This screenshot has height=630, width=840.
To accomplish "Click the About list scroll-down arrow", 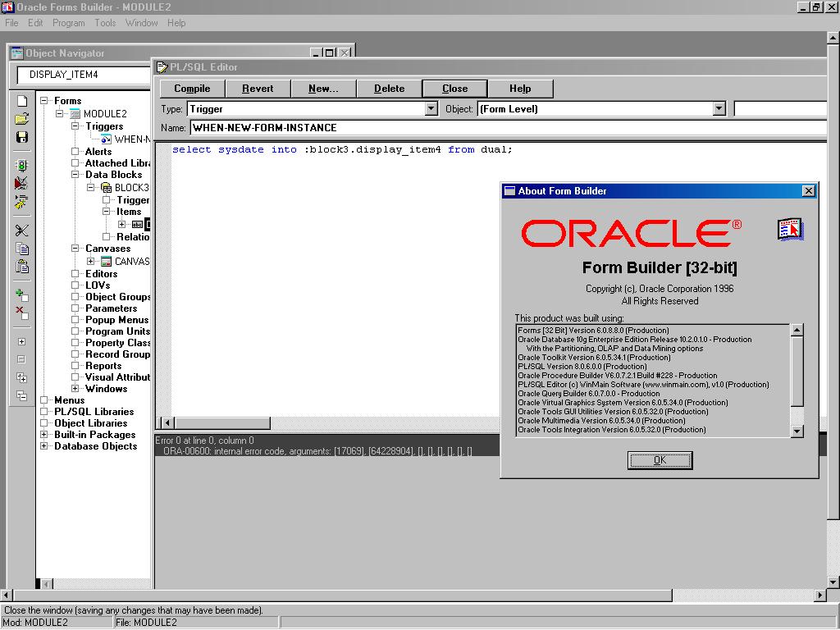I will (797, 431).
